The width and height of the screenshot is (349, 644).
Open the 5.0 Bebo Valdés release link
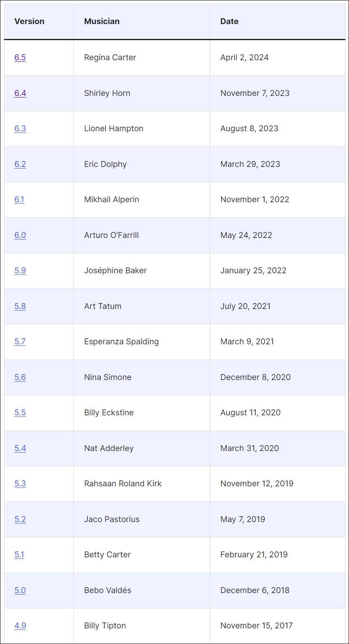coord(20,590)
